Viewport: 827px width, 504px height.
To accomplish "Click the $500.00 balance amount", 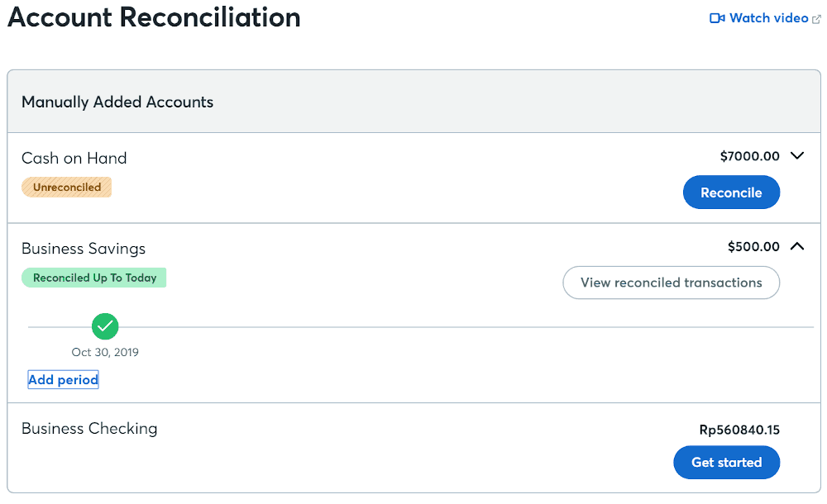I will click(x=753, y=247).
